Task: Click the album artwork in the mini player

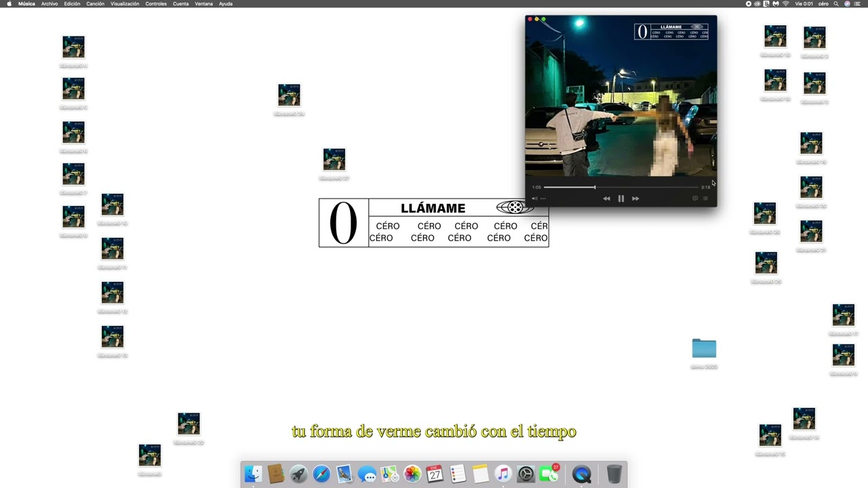Action: tap(620, 96)
